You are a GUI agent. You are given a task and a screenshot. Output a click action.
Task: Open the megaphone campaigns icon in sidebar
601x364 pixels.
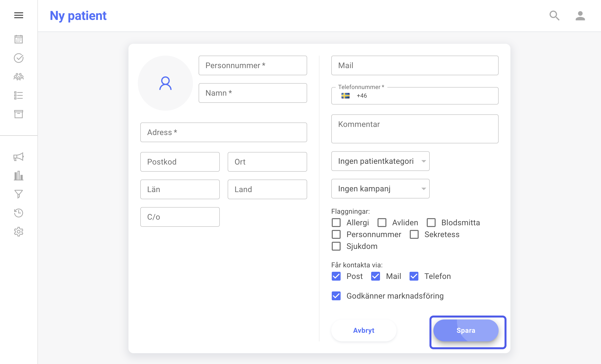tap(18, 157)
